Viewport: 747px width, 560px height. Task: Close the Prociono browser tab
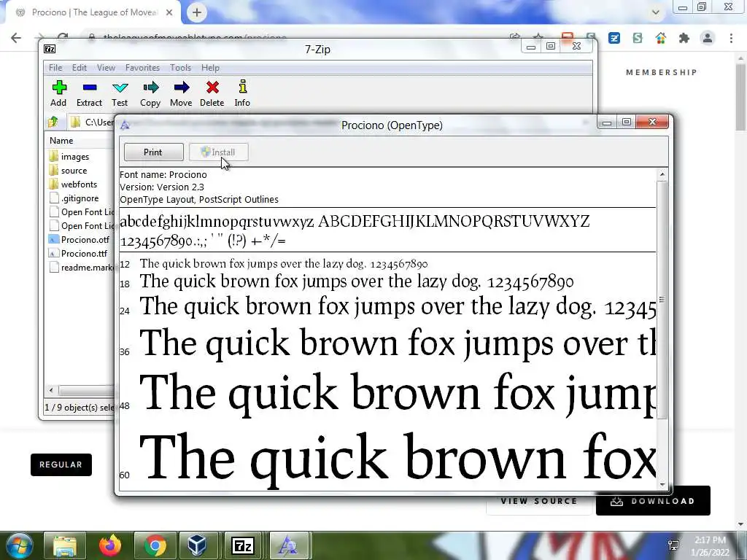(x=169, y=12)
